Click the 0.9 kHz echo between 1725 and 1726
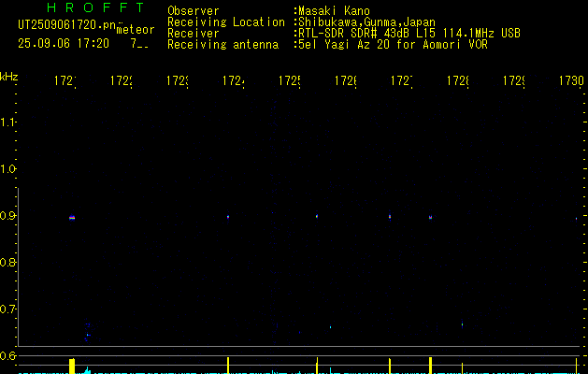This screenshot has width=588, height=374. click(x=317, y=216)
